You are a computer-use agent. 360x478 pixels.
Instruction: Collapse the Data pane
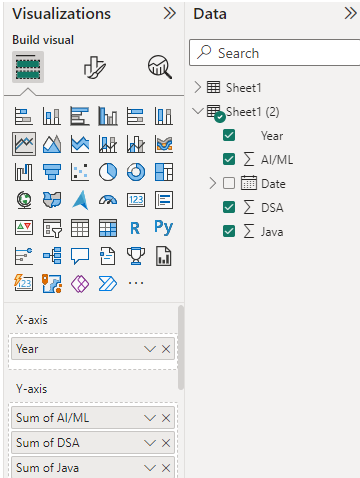click(351, 13)
